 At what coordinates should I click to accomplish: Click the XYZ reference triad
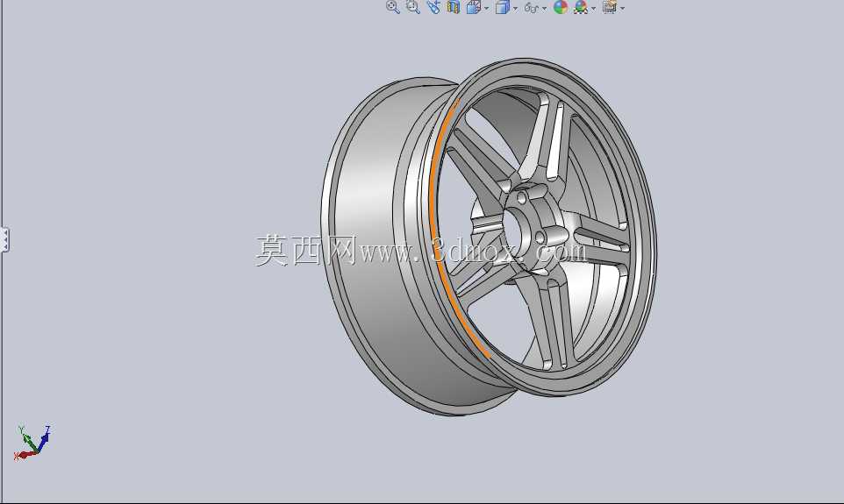click(32, 443)
